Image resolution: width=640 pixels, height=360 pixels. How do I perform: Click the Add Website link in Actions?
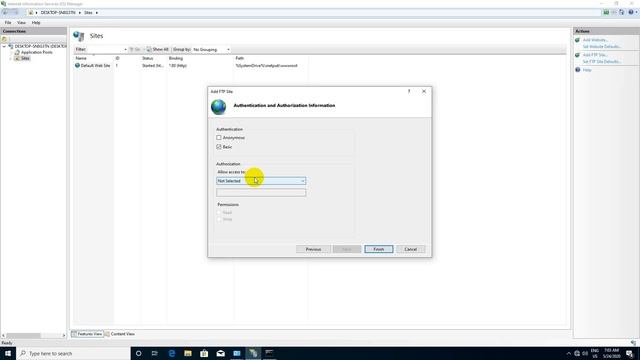coord(596,40)
